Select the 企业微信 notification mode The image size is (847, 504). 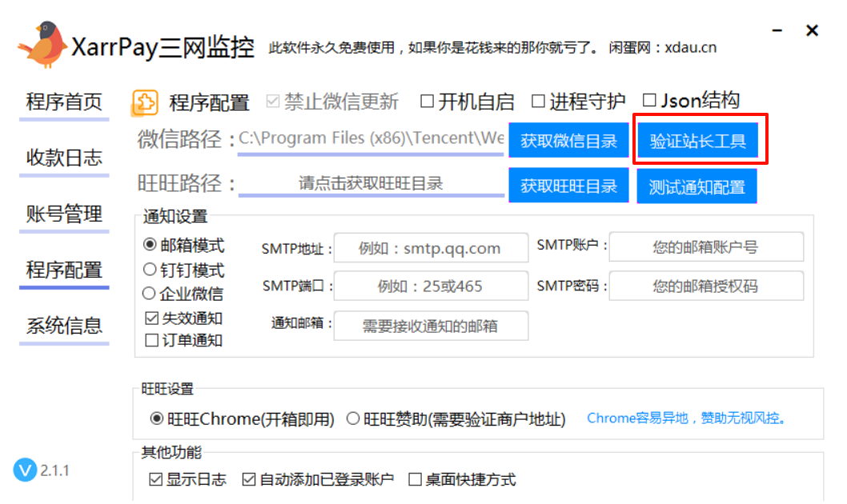coord(148,293)
